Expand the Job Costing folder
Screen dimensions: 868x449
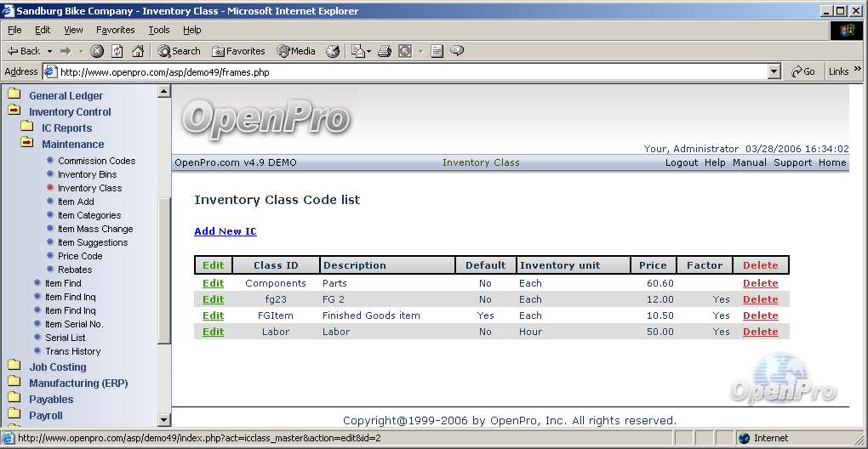click(x=14, y=367)
